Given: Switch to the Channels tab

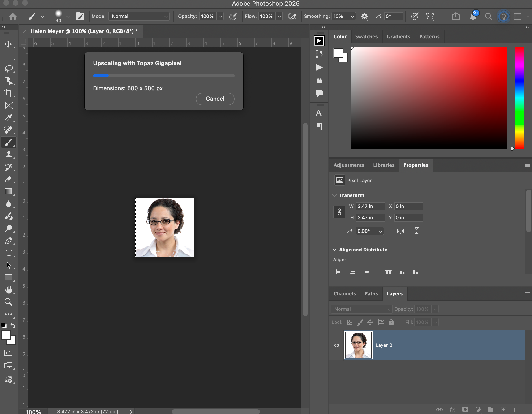Looking at the screenshot, I should click(344, 294).
